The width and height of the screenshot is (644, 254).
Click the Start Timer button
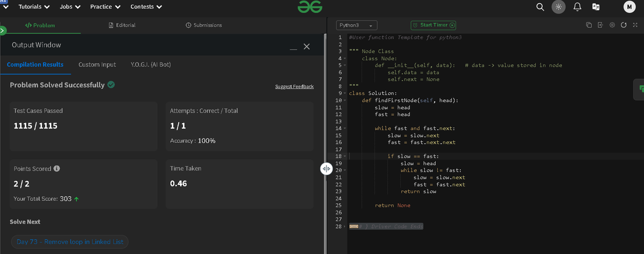tap(434, 25)
